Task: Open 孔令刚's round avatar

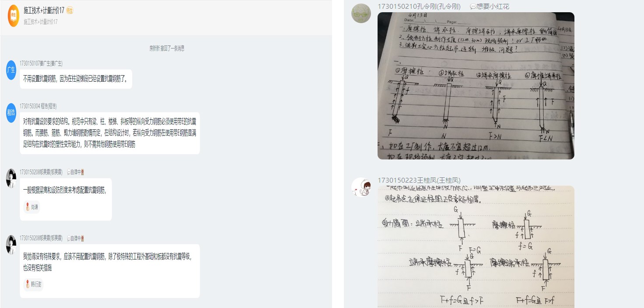Action: pos(361,13)
